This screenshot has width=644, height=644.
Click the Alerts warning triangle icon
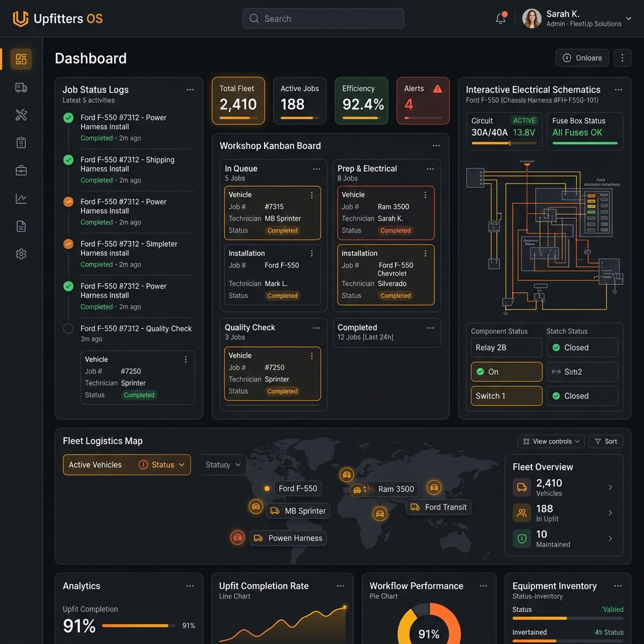[x=438, y=89]
